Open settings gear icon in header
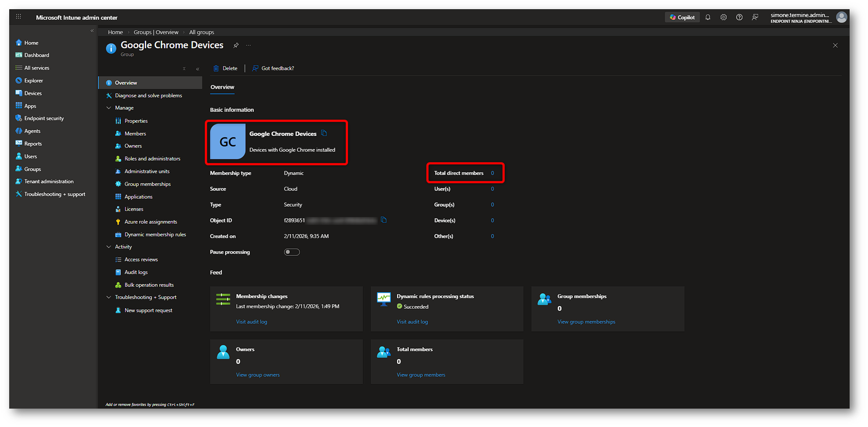This screenshot has width=868, height=427. click(723, 18)
